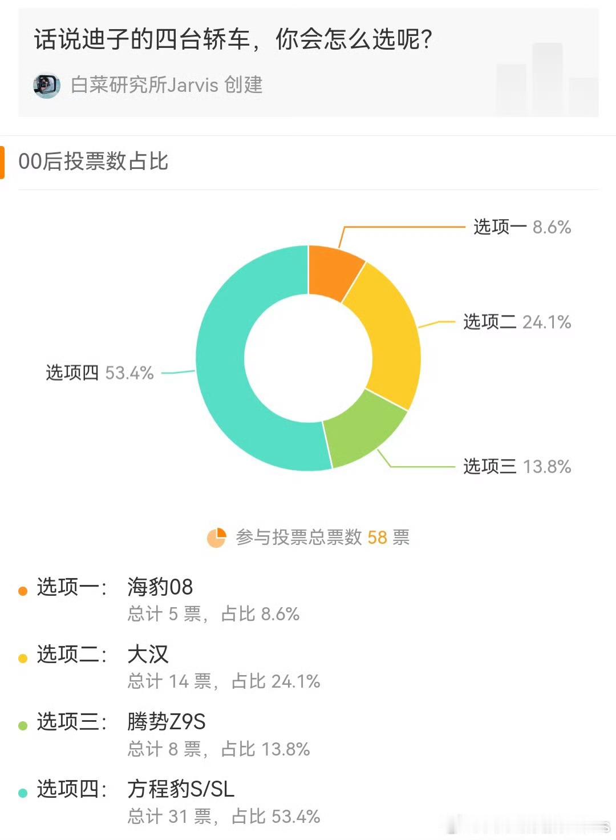The image size is (616, 840).
Task: Tap the orange pie icon beside total votes
Action: point(216,538)
